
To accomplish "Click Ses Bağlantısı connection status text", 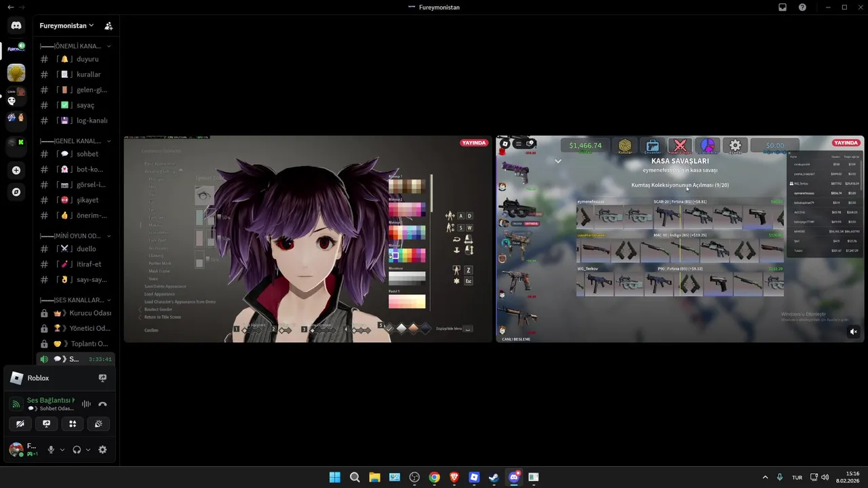I will [x=51, y=401].
